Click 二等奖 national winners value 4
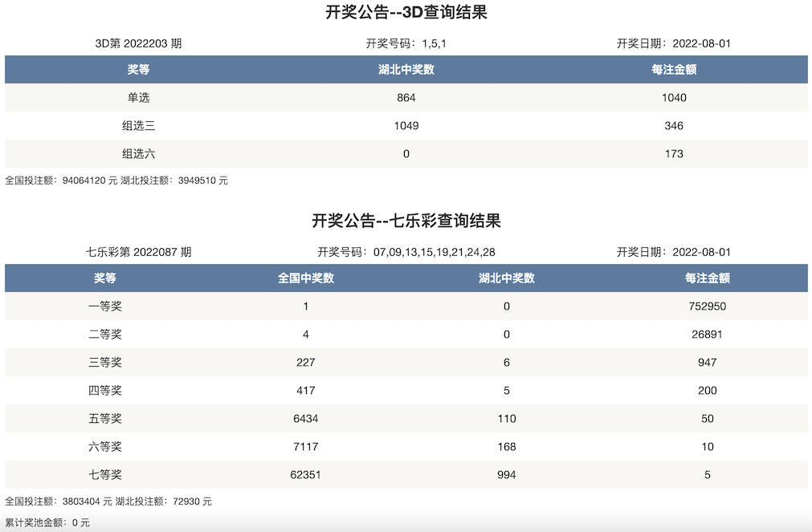 [x=305, y=335]
